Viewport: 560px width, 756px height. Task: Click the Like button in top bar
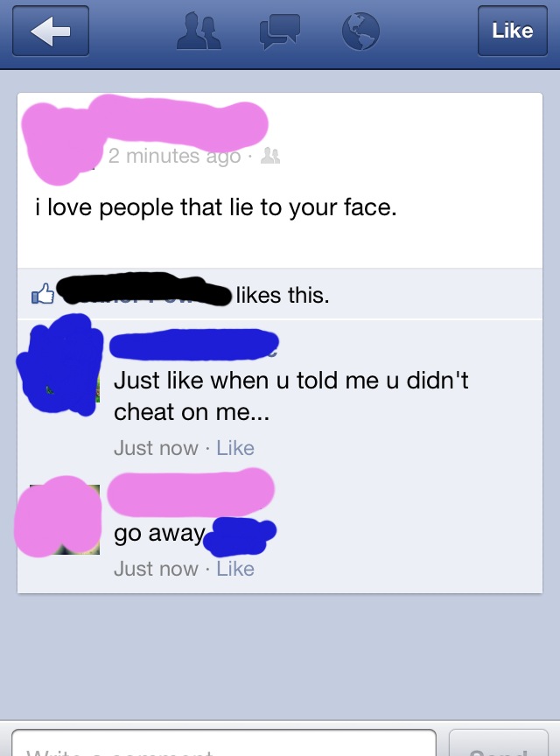[512, 31]
